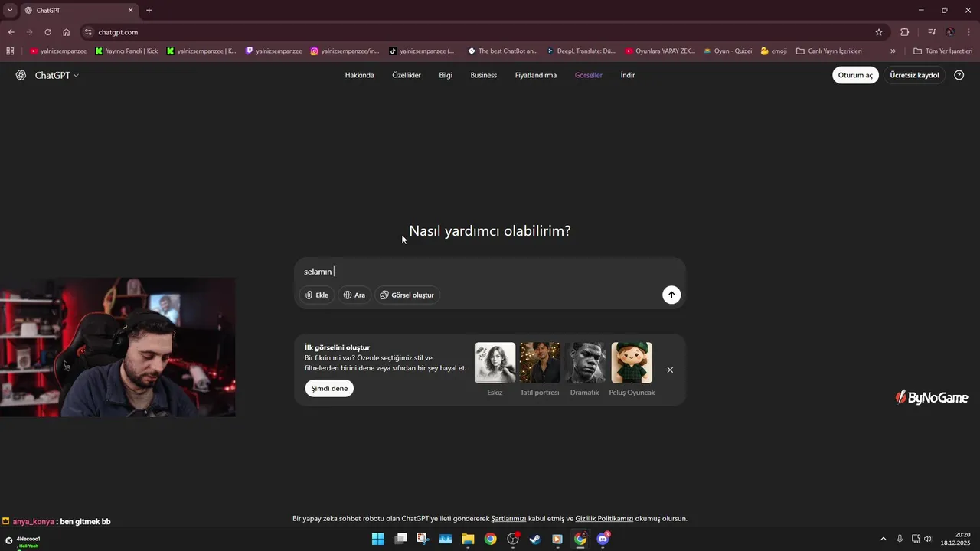
Task: Open the browser media control icon
Action: coord(932,32)
